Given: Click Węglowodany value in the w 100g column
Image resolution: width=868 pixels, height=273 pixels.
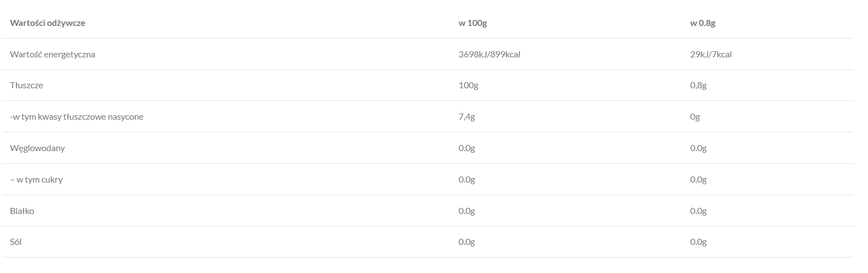Looking at the screenshot, I should (467, 148).
